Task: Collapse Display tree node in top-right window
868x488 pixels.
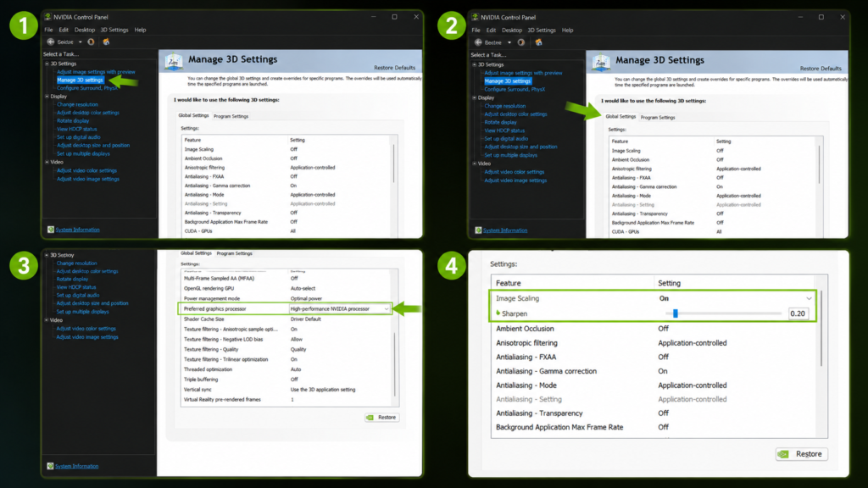Action: [x=475, y=97]
